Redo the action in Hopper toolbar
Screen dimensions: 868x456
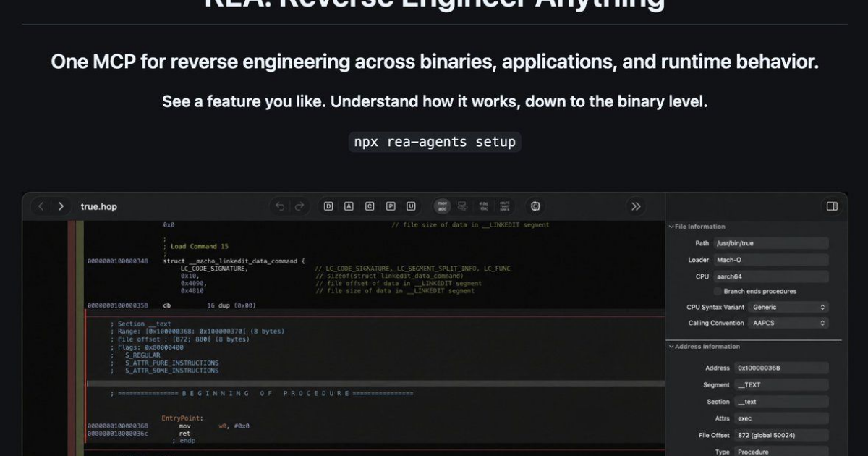pos(299,206)
